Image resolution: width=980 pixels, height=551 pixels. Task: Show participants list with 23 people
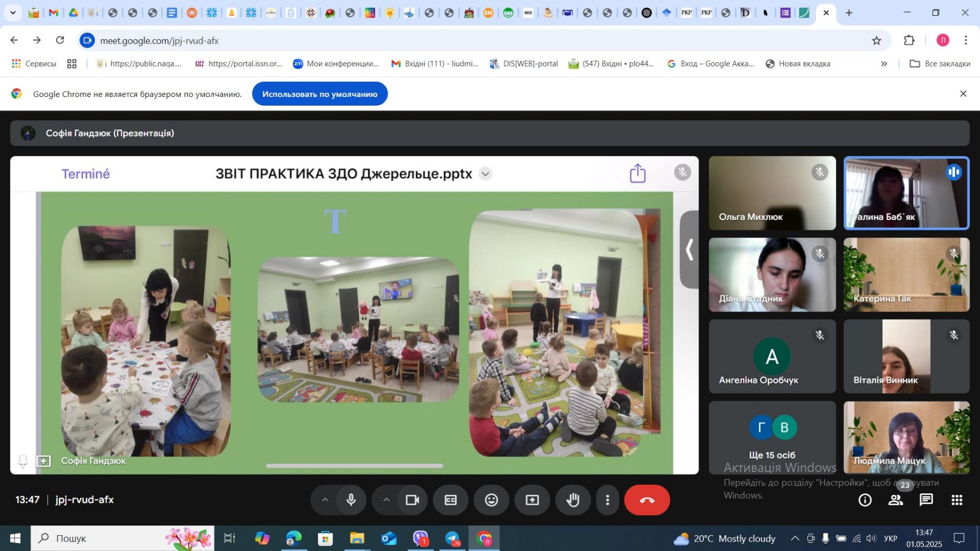pyautogui.click(x=896, y=500)
